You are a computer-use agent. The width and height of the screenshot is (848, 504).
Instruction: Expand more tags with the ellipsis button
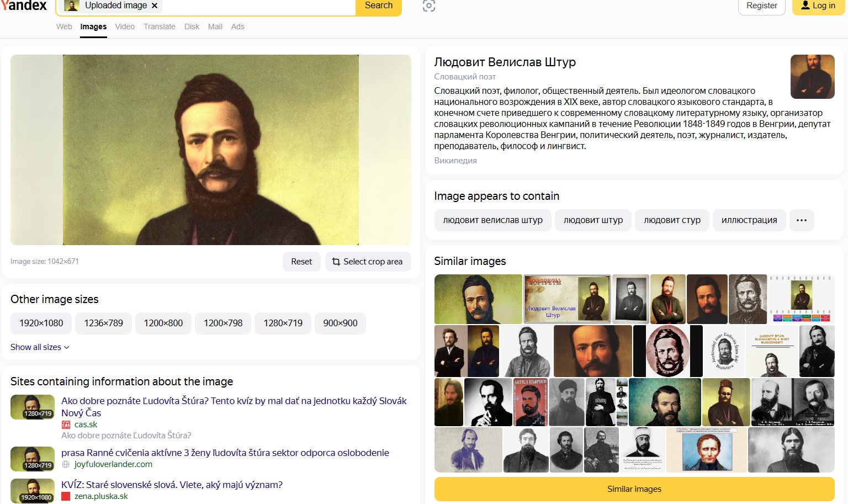[802, 220]
